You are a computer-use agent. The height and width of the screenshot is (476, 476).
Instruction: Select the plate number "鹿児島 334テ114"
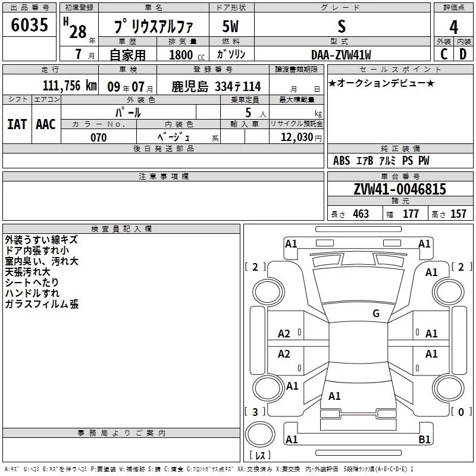tap(216, 86)
